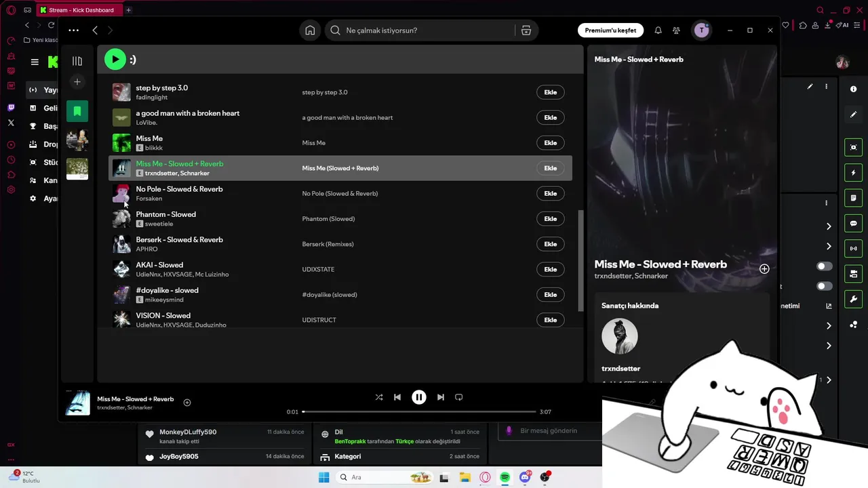
Task: Add 'Miss Me' by blikkk with Ekle
Action: (x=551, y=143)
